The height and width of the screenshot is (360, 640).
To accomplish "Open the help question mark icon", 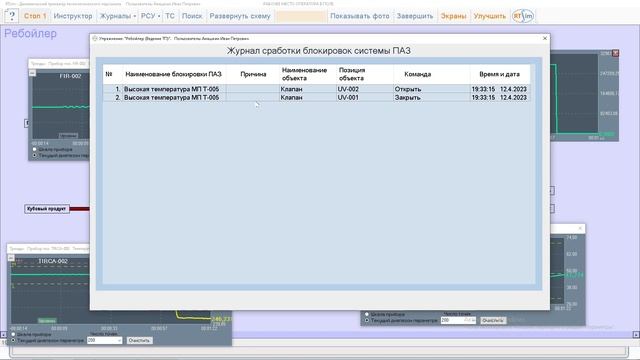I will click(x=11, y=16).
